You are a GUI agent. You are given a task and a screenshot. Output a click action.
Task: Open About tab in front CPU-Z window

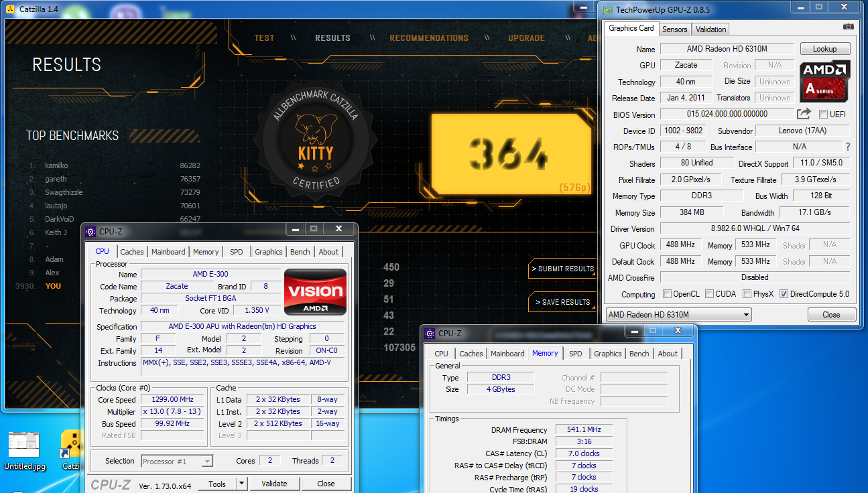(x=328, y=252)
